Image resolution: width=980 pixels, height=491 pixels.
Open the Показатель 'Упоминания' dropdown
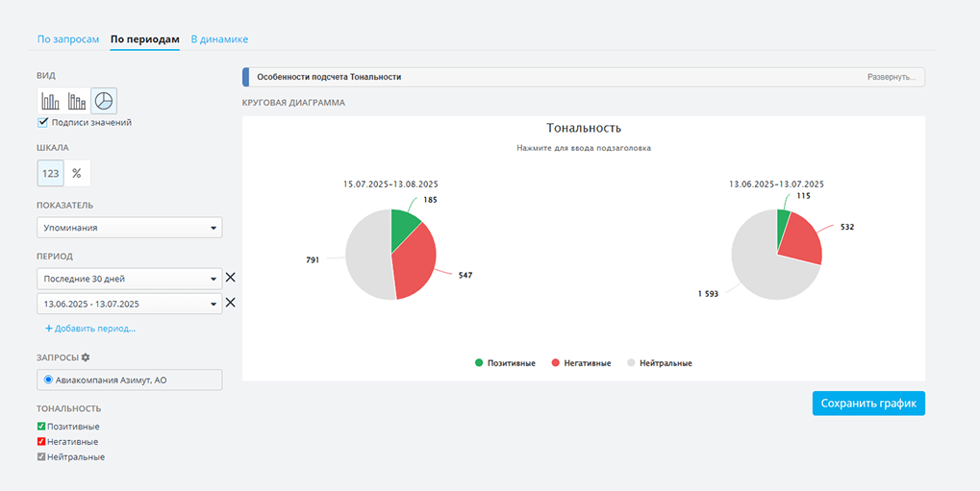pos(129,228)
